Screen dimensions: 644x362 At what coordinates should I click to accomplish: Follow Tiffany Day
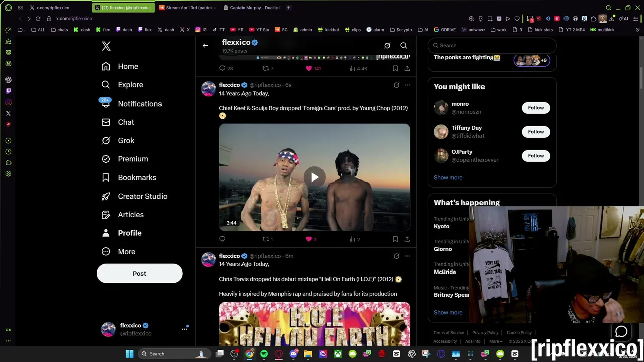pos(536,132)
